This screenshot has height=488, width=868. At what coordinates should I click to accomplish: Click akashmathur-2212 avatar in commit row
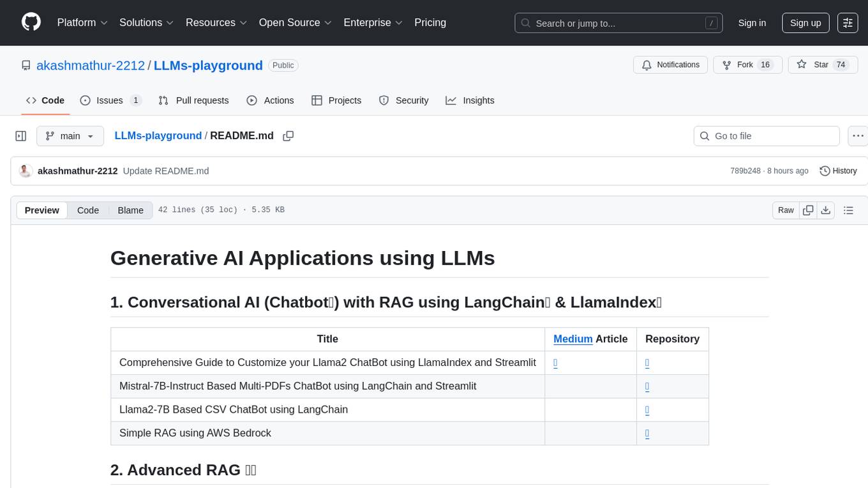point(26,171)
